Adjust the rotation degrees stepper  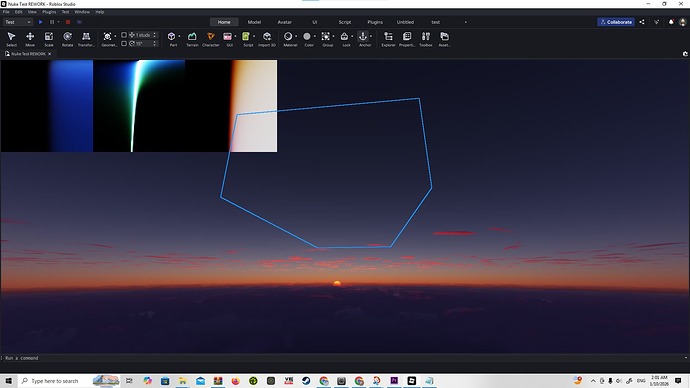[x=154, y=44]
